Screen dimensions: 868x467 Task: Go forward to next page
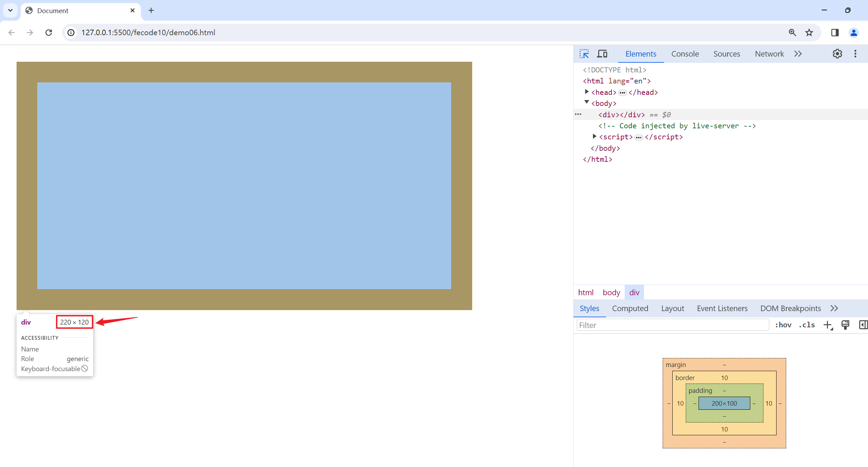point(30,32)
